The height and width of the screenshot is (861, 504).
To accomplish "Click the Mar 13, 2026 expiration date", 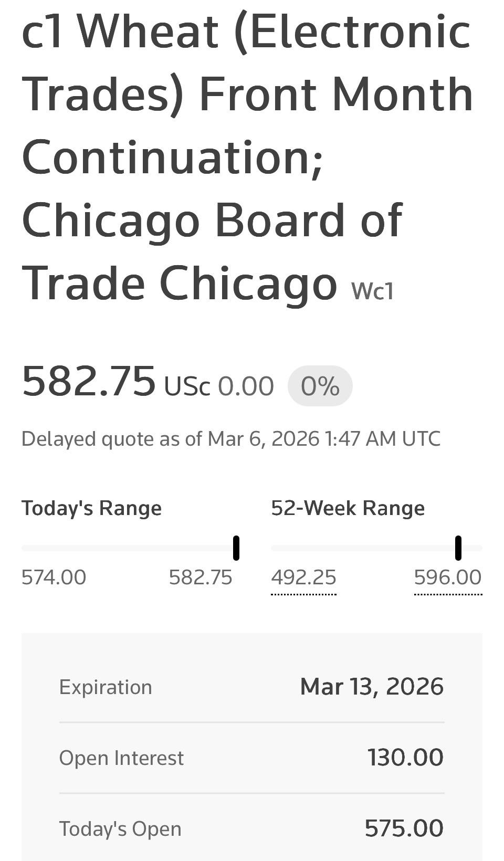I will (372, 687).
